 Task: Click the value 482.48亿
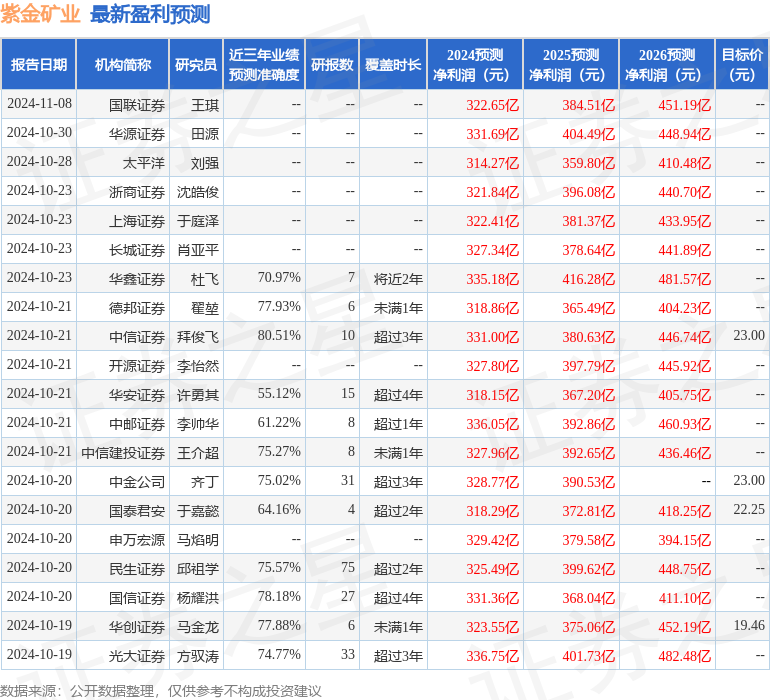coord(685,656)
